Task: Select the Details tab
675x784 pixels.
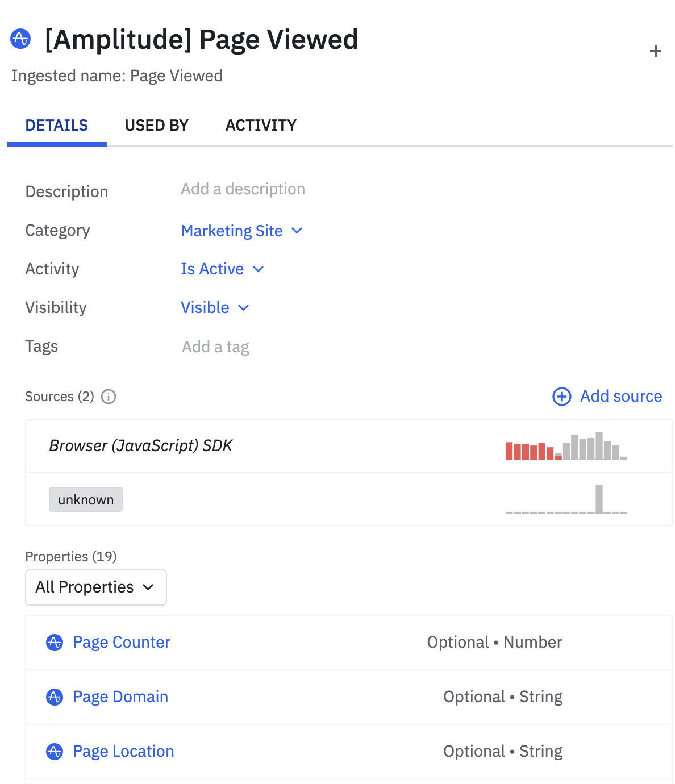Action: click(57, 125)
